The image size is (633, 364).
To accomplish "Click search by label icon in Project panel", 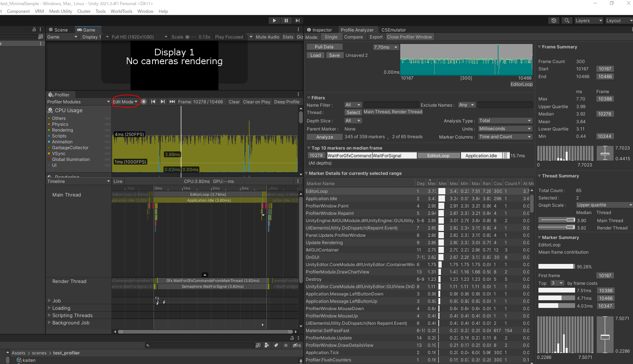I will [276, 345].
